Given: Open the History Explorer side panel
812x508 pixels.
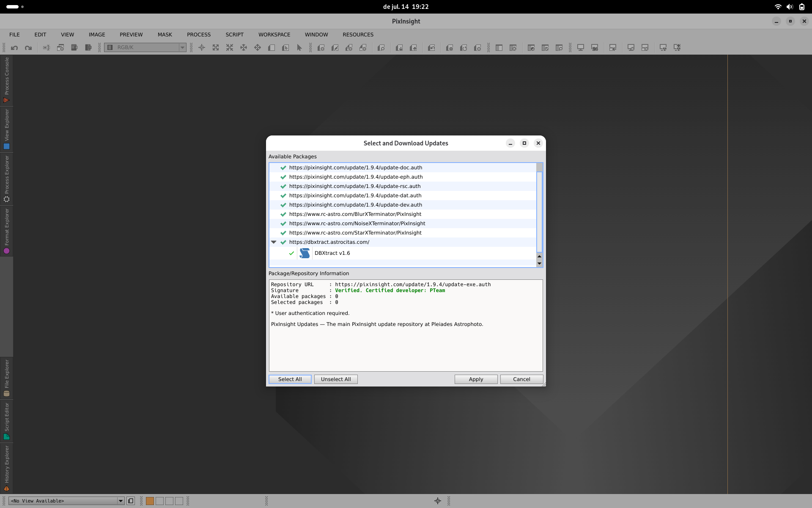Looking at the screenshot, I should [6, 468].
